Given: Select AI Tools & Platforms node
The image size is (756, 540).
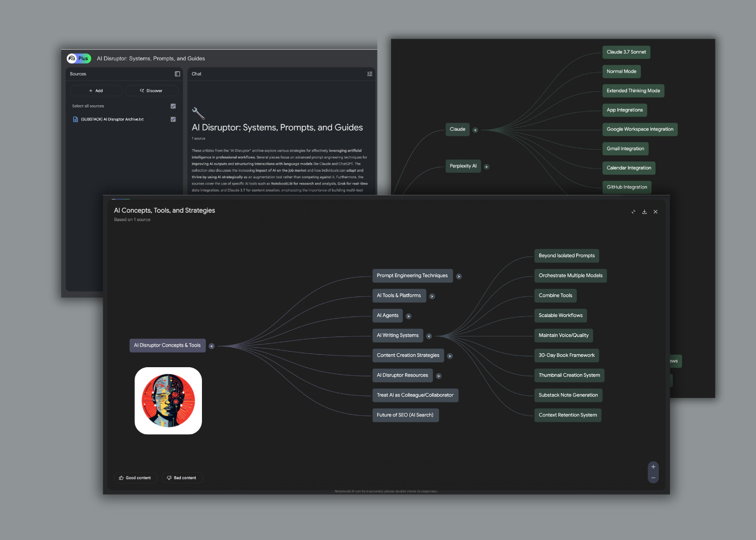Looking at the screenshot, I should [x=399, y=296].
